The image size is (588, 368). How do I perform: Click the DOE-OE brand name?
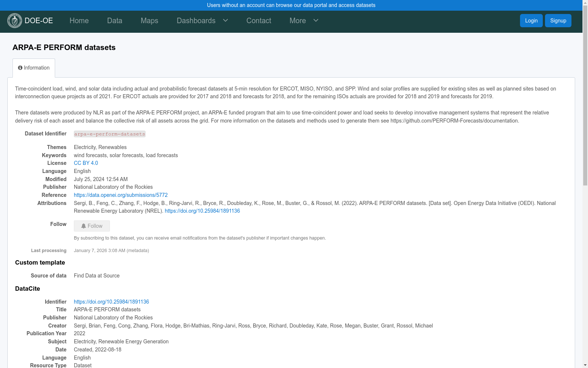click(39, 21)
